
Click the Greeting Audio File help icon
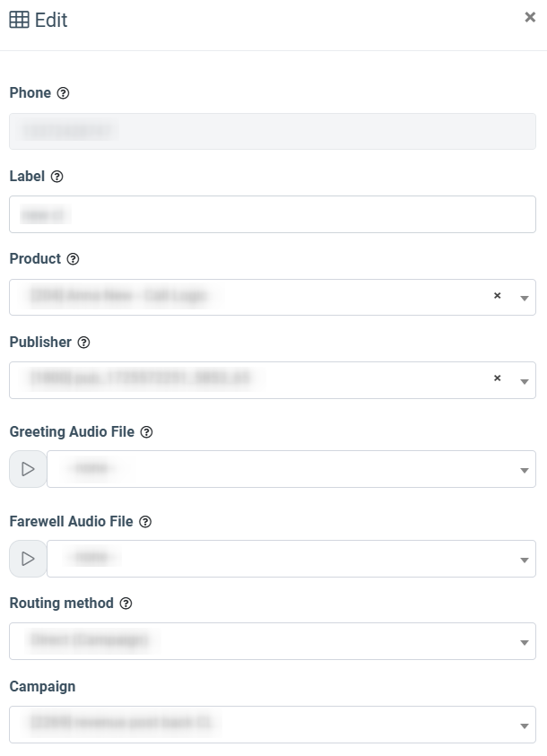(x=147, y=432)
